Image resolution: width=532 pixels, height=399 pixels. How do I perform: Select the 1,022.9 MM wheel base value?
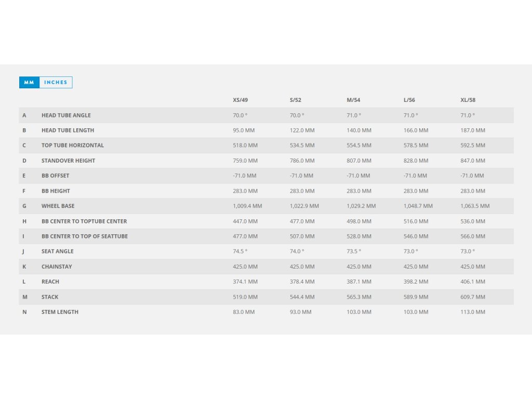(304, 206)
